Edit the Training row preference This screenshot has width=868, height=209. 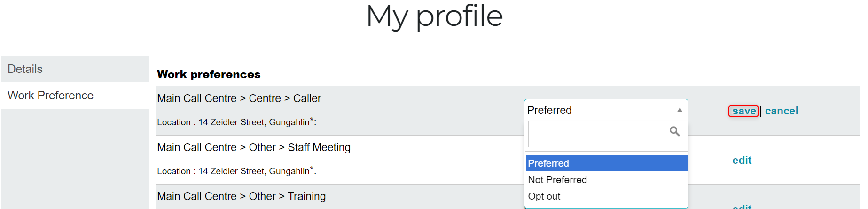point(742,206)
